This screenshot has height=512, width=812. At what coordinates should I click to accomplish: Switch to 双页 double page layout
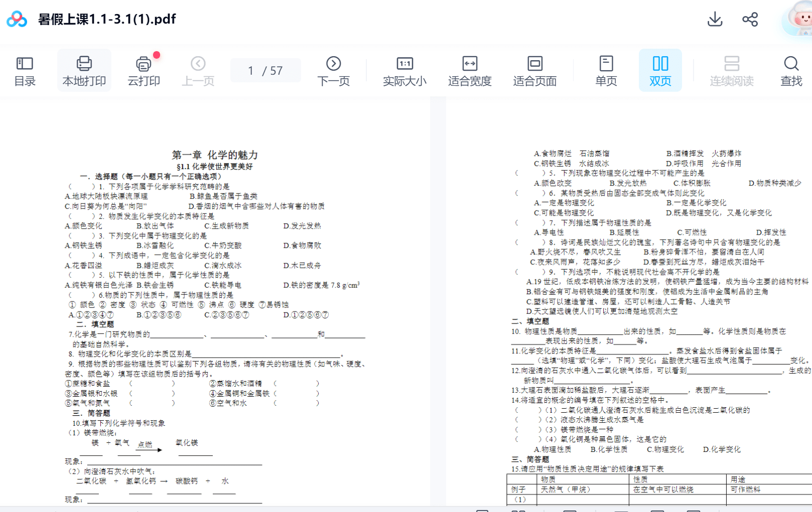(x=660, y=71)
